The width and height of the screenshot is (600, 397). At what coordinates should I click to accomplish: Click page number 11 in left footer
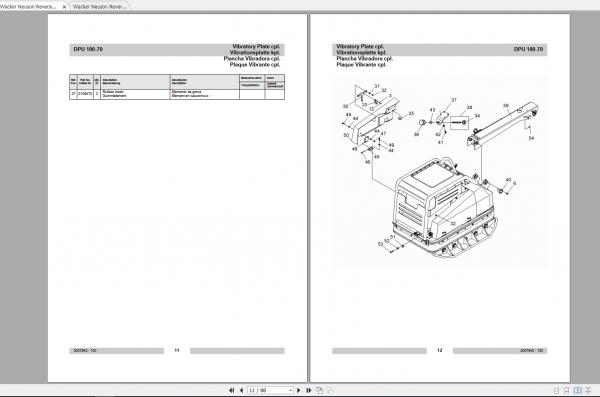[x=177, y=350]
